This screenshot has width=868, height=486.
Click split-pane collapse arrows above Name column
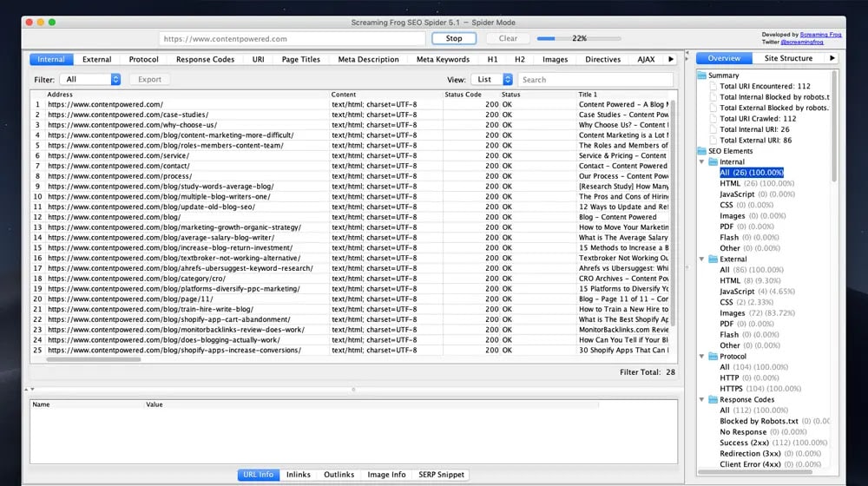pyautogui.click(x=29, y=390)
